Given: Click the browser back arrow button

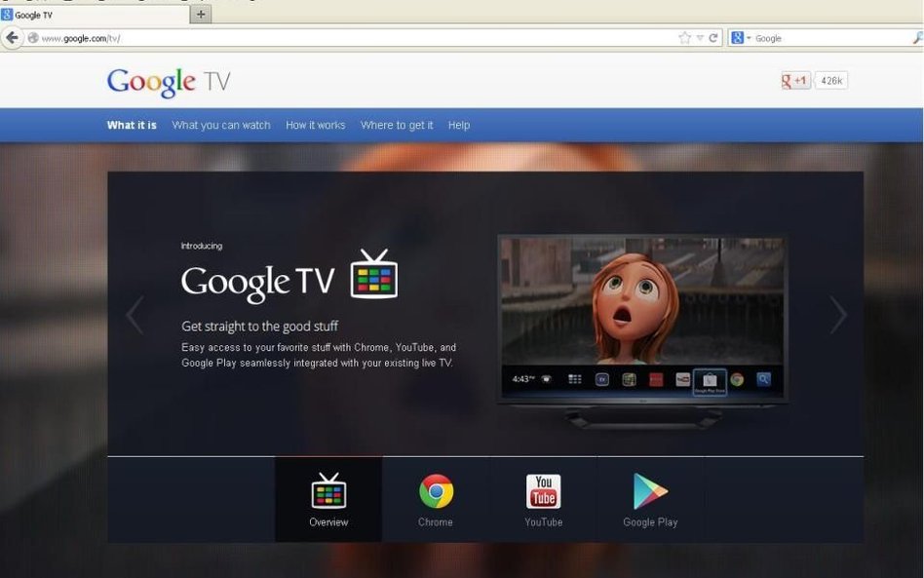Looking at the screenshot, I should click(x=12, y=38).
